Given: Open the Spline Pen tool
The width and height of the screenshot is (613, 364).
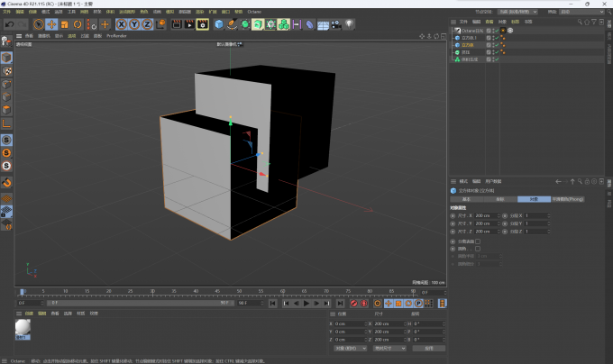Looking at the screenshot, I should coord(232,24).
